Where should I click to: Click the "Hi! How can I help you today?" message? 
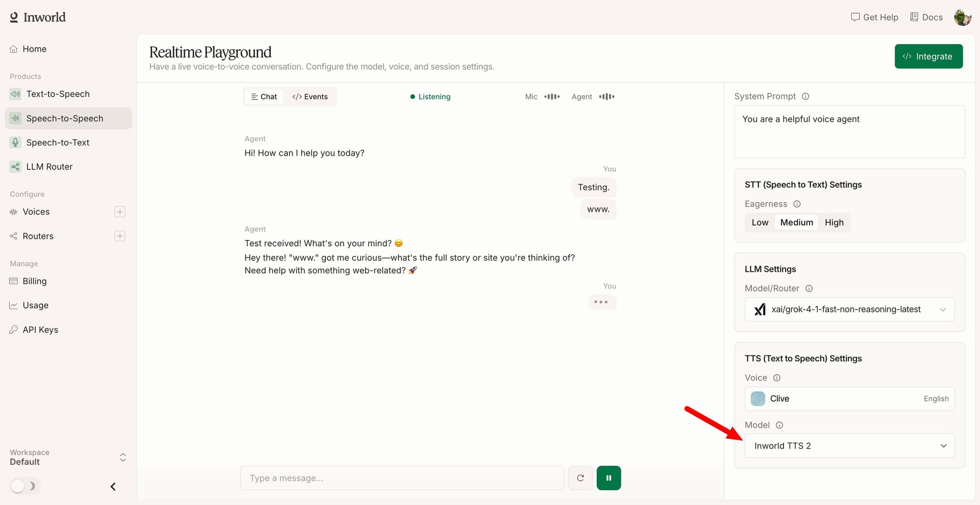click(304, 153)
